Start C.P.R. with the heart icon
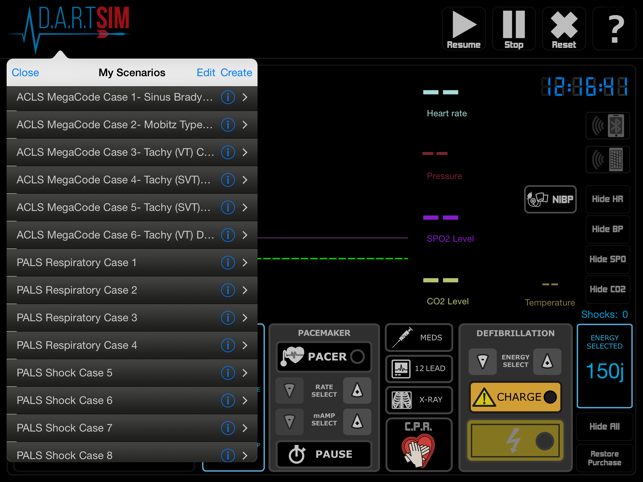This screenshot has height=482, width=643. 419,444
